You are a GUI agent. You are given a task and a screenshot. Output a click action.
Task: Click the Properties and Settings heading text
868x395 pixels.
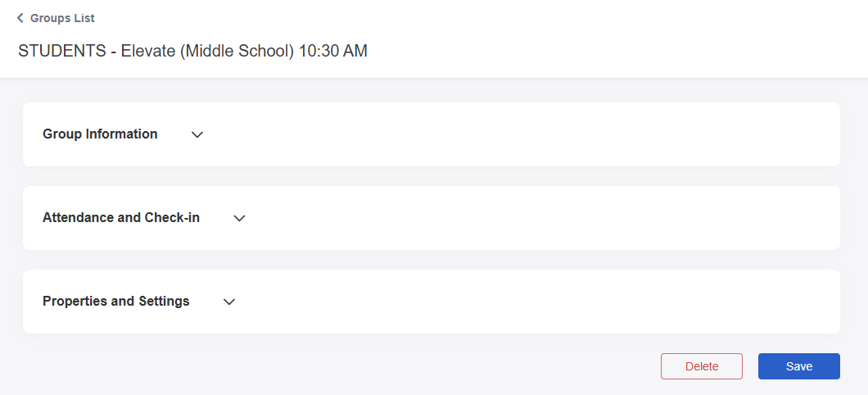pos(115,302)
